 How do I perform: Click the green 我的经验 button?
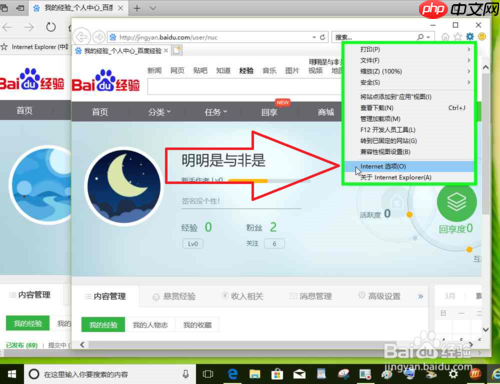[103, 325]
